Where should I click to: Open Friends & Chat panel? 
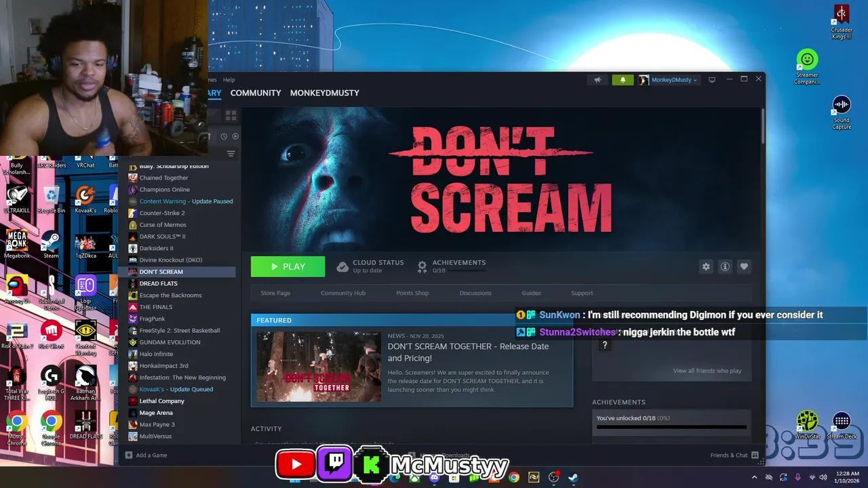pos(734,455)
